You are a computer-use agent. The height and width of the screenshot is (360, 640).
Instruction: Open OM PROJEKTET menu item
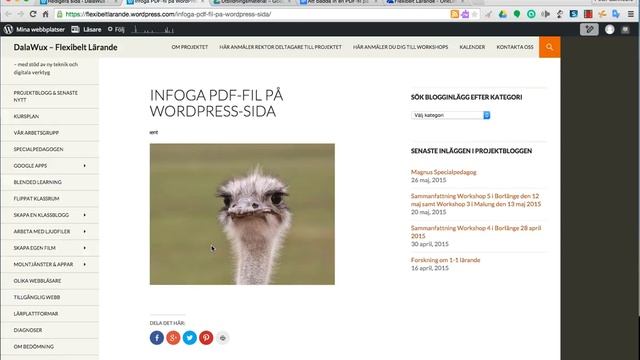click(x=190, y=47)
